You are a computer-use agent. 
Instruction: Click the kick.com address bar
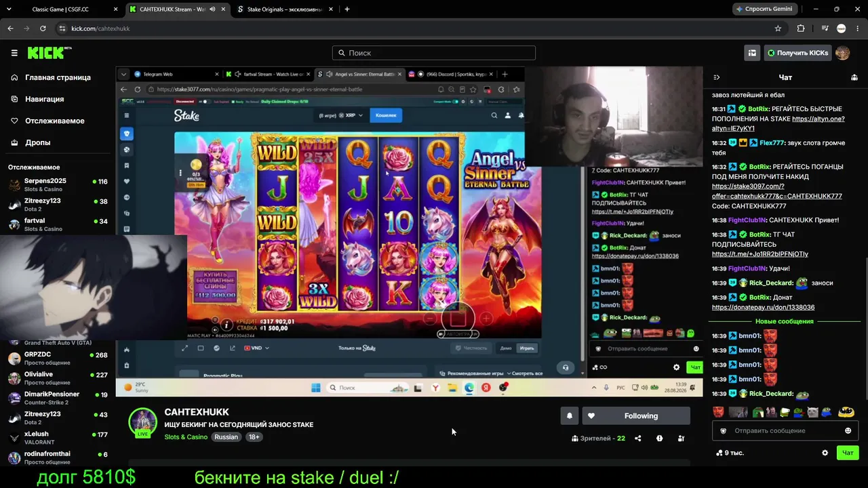click(x=420, y=28)
